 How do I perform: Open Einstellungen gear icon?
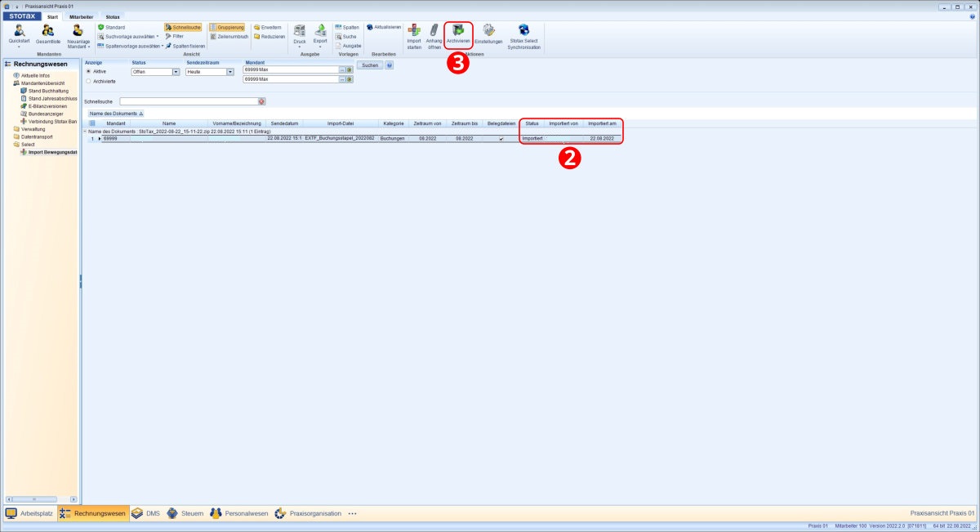click(488, 33)
